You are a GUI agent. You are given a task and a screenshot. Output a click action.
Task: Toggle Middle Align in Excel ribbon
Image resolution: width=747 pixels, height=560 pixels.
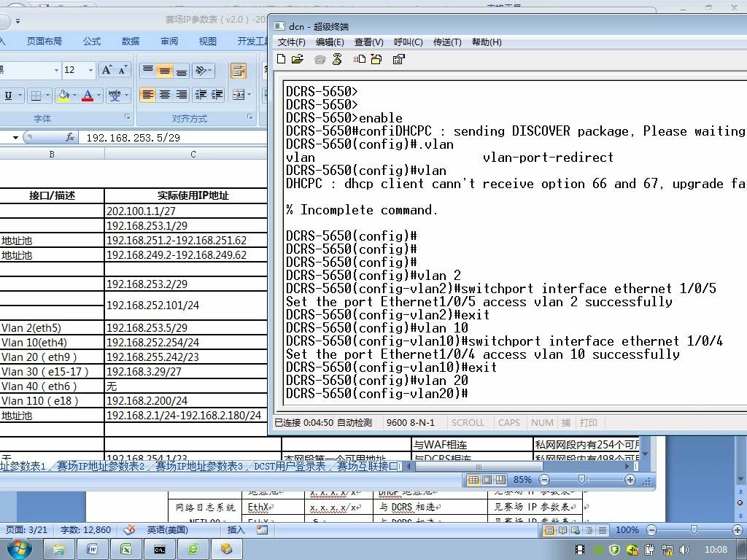165,71
